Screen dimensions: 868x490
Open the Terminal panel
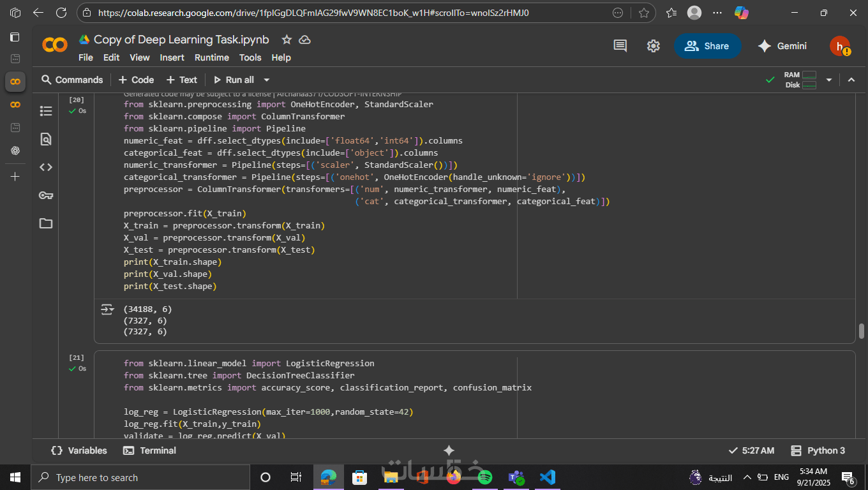(x=149, y=450)
